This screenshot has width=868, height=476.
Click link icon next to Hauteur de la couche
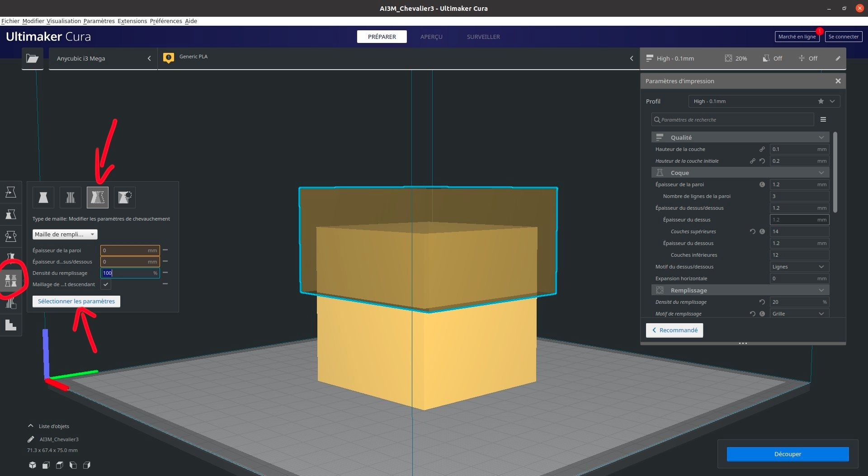(762, 149)
